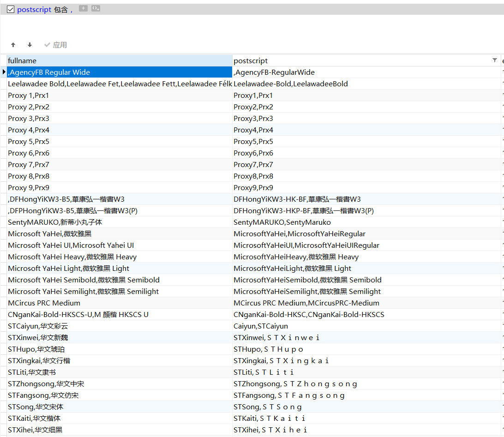Select the 'CNganKai-Bold-HKSC,CNganKai-Bold-HKSCS' cell
504x437 pixels.
click(x=366, y=315)
